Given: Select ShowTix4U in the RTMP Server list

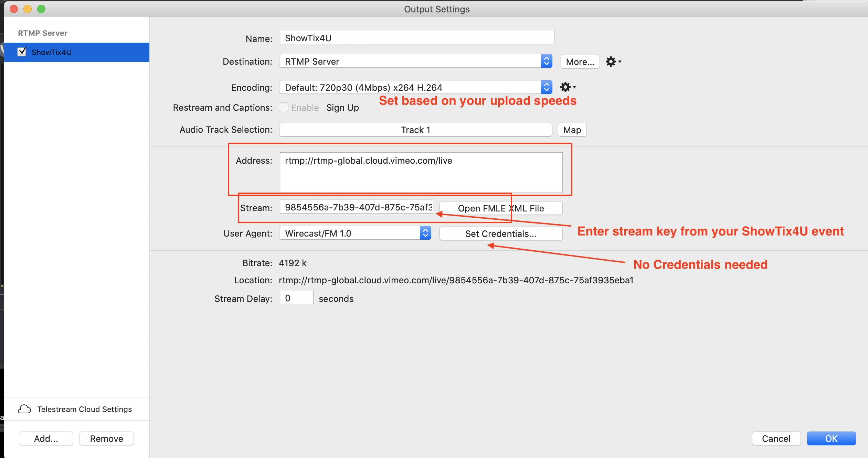Looking at the screenshot, I should click(77, 52).
